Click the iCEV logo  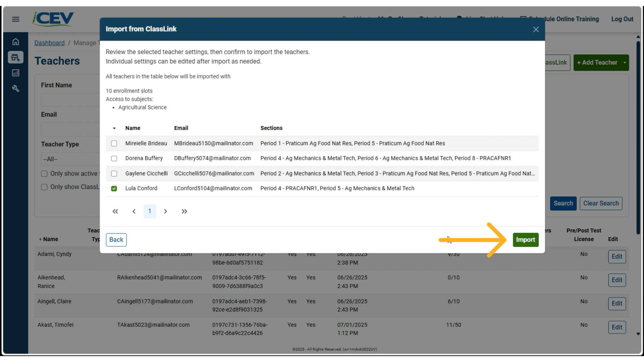53,19
